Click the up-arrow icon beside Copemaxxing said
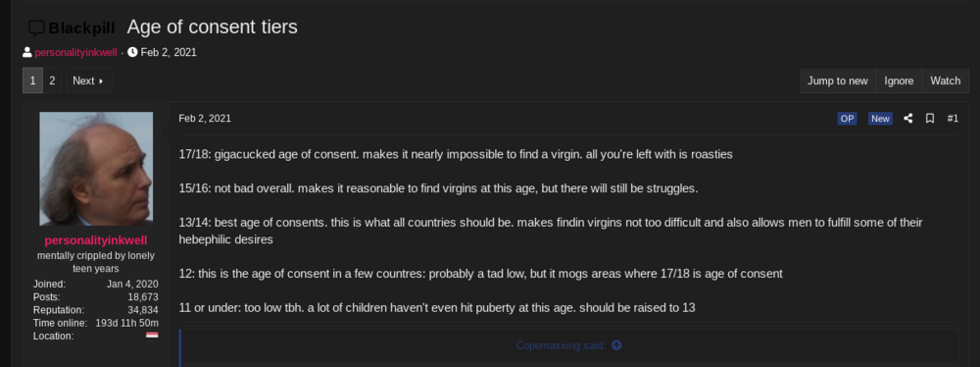 coord(616,345)
